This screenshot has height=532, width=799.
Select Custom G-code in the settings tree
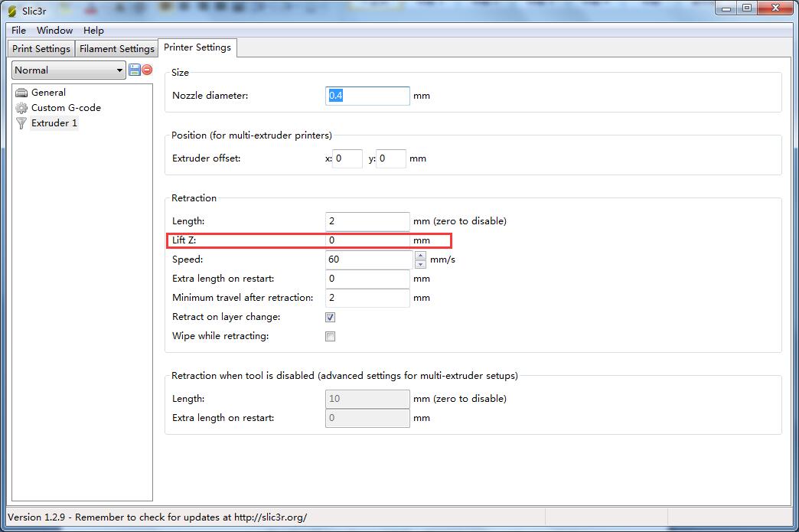click(67, 108)
